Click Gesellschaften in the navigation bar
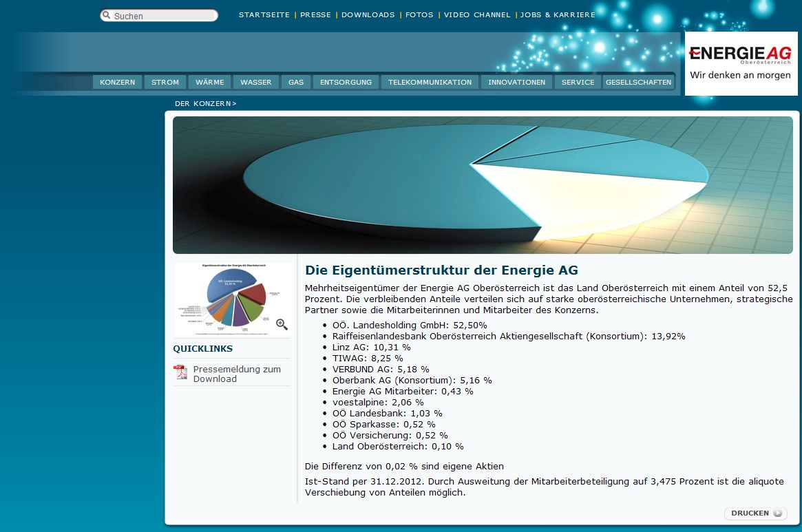 [x=638, y=82]
